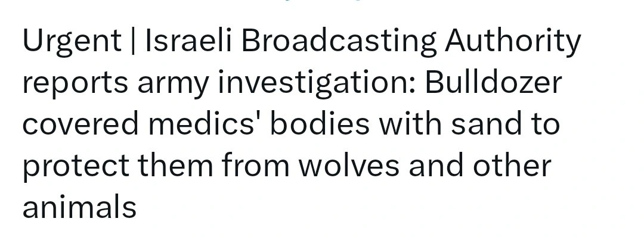
Task: Click the word "Bulldozer" in the post
Action: [493, 82]
